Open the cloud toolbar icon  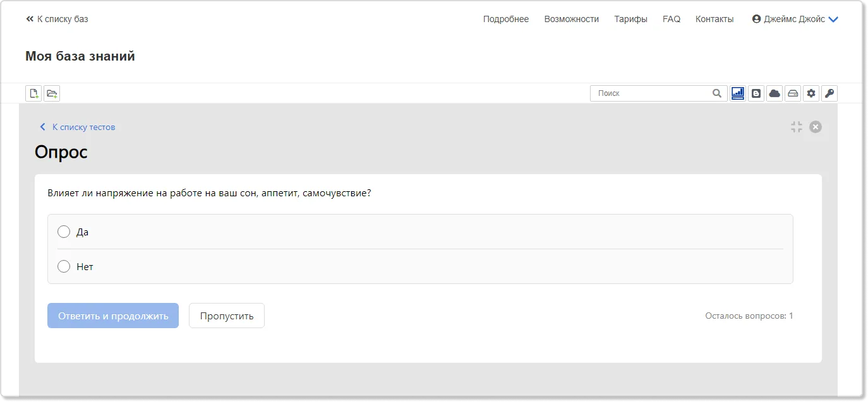pos(774,93)
